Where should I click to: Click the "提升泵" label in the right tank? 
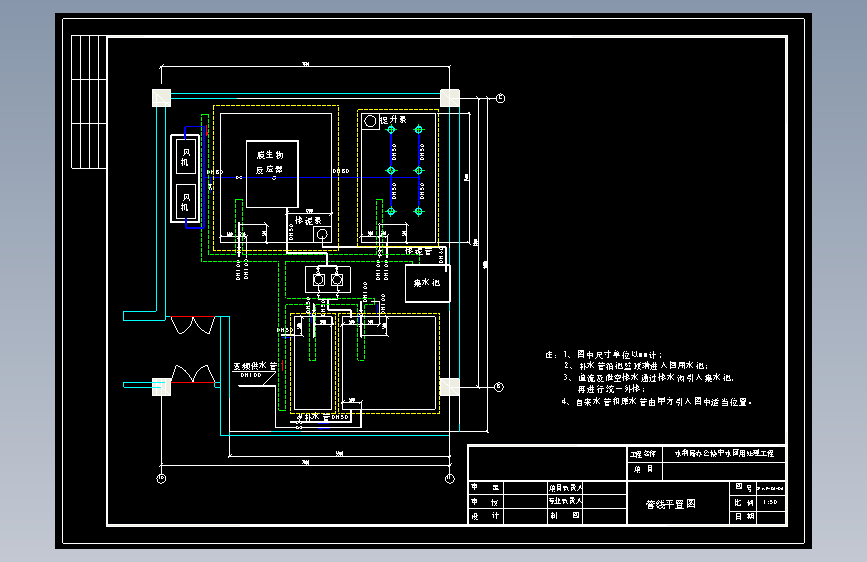[x=393, y=119]
